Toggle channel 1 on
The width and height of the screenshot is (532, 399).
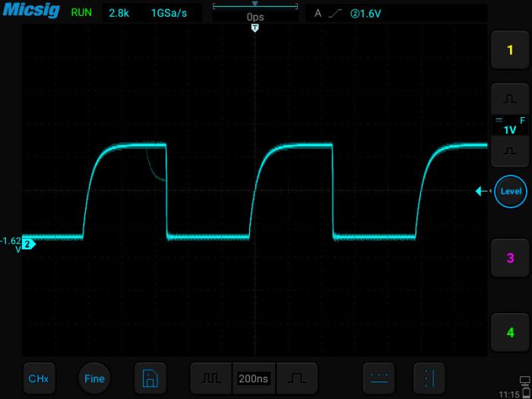(510, 50)
